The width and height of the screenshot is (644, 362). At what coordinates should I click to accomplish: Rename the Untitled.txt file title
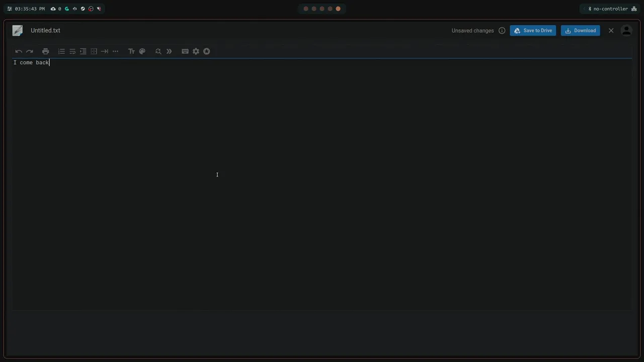click(x=45, y=31)
